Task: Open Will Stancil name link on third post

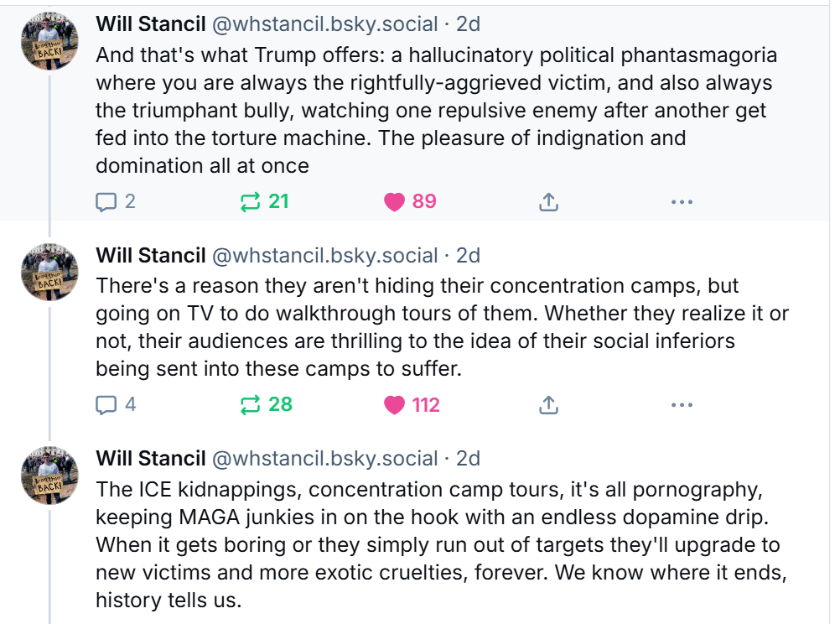Action: coord(151,459)
